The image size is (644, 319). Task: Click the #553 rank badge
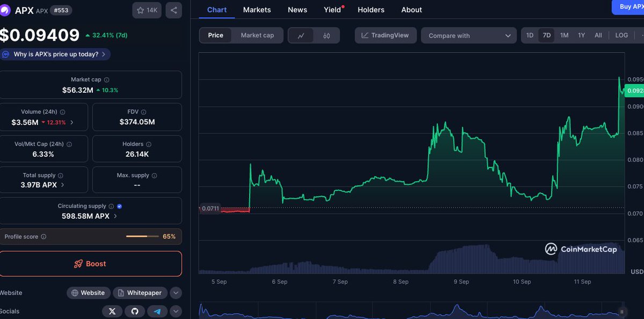click(62, 10)
